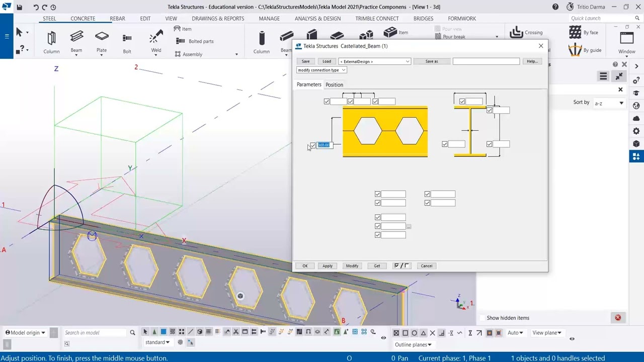Open the ExternalDesign saved settings dropdown
This screenshot has width=644, height=362.
pyautogui.click(x=375, y=61)
